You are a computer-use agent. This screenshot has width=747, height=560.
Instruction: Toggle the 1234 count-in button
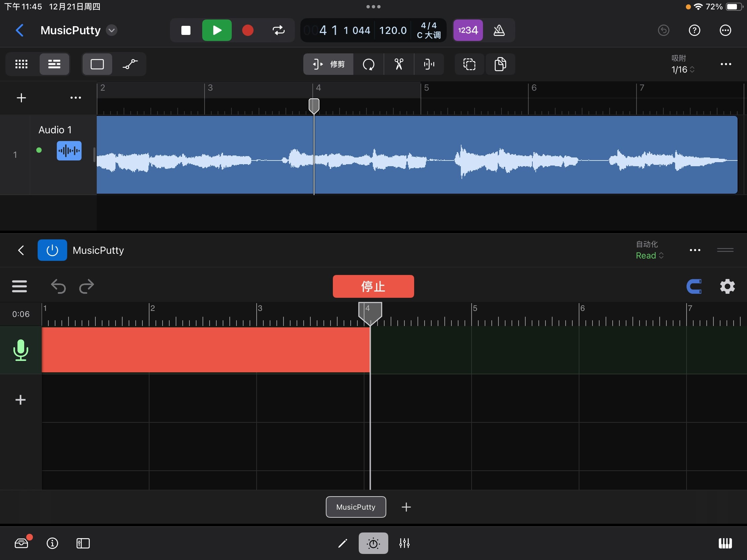468,30
